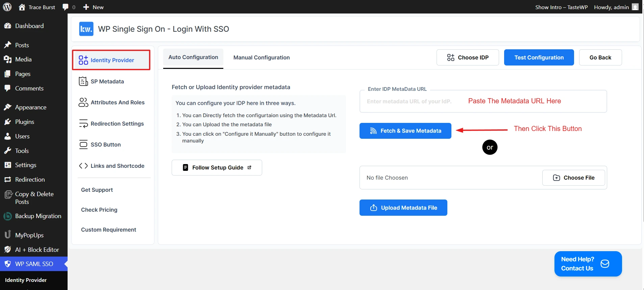
Task: Click Test Configuration button
Action: (539, 57)
